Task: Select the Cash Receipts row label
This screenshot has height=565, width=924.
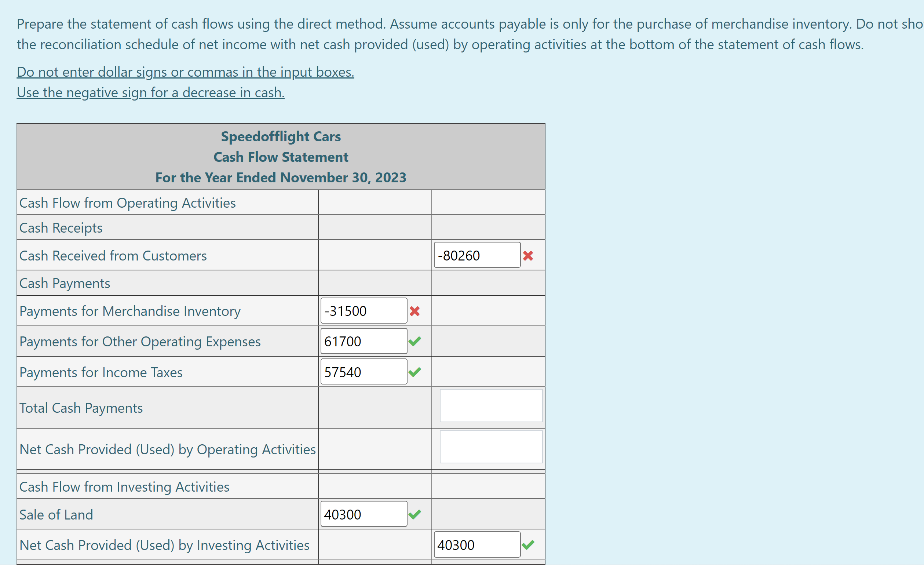Action: [x=61, y=227]
